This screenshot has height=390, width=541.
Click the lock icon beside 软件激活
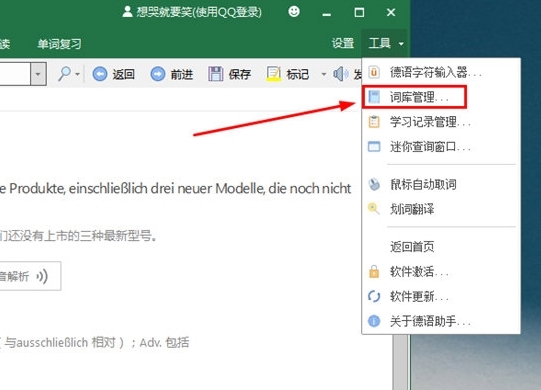tap(374, 272)
